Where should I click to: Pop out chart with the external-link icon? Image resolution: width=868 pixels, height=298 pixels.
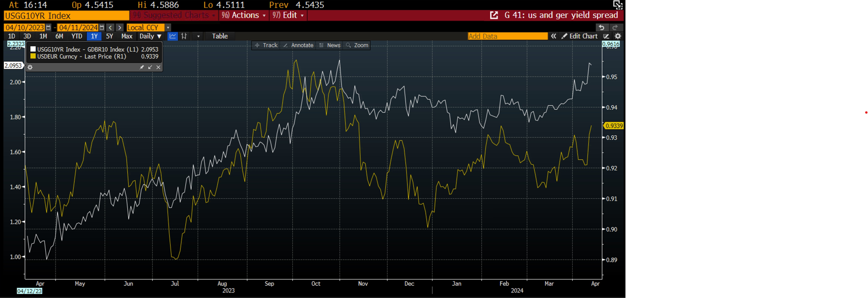pos(494,15)
